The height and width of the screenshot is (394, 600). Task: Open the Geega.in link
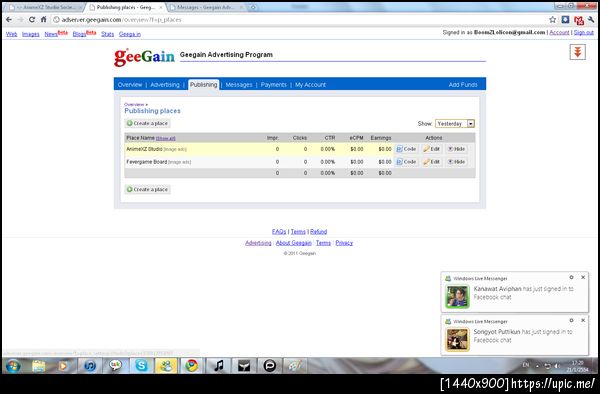130,34
